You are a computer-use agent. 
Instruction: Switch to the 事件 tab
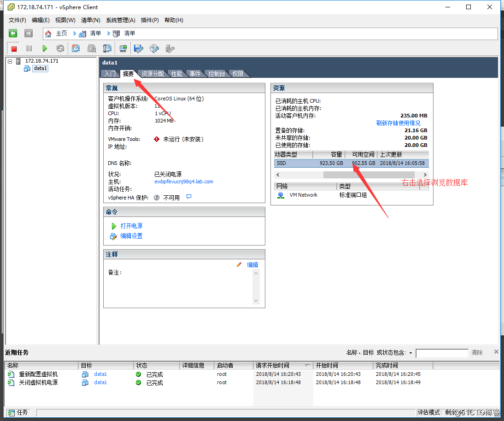click(x=195, y=74)
